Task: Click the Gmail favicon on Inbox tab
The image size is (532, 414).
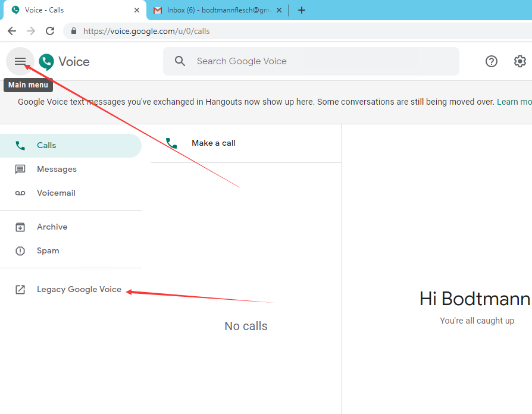Action: pyautogui.click(x=158, y=10)
